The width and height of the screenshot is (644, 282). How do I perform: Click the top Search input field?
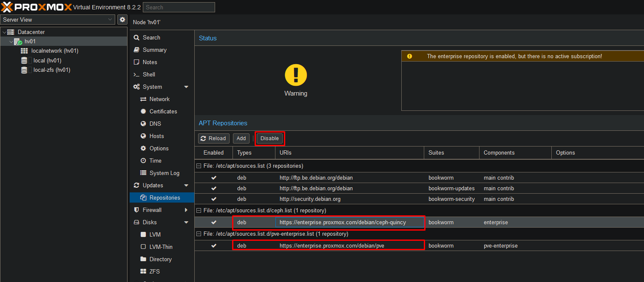tap(179, 7)
